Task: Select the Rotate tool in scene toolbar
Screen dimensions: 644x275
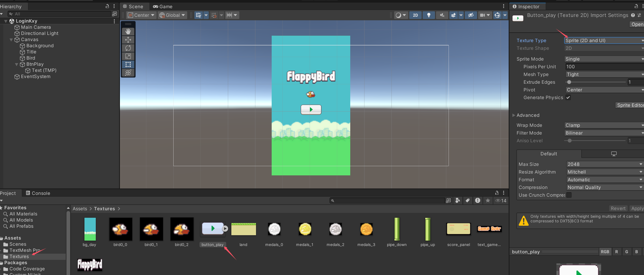Action: [x=128, y=48]
